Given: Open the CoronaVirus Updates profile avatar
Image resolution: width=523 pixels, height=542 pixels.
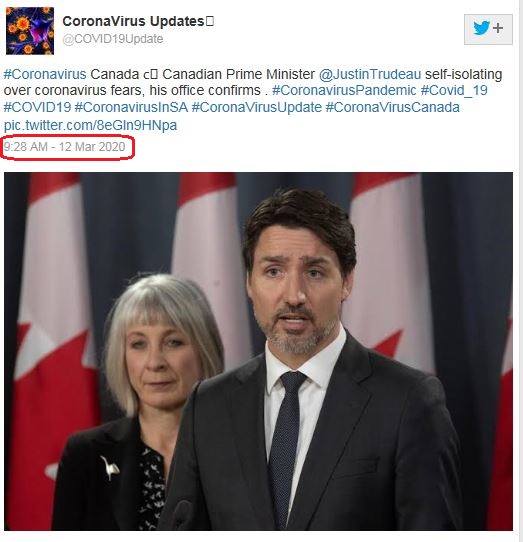Looking at the screenshot, I should click(30, 31).
